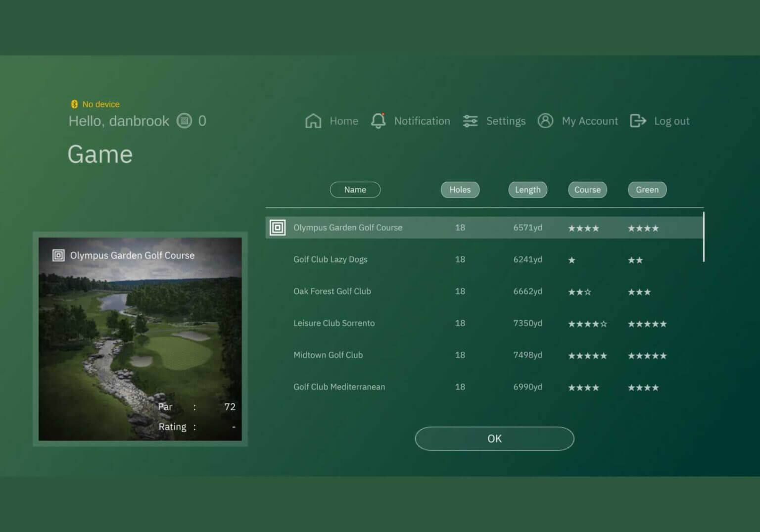Click the course logo icon on Olympus Garden row
This screenshot has width=760, height=532.
coord(277,228)
